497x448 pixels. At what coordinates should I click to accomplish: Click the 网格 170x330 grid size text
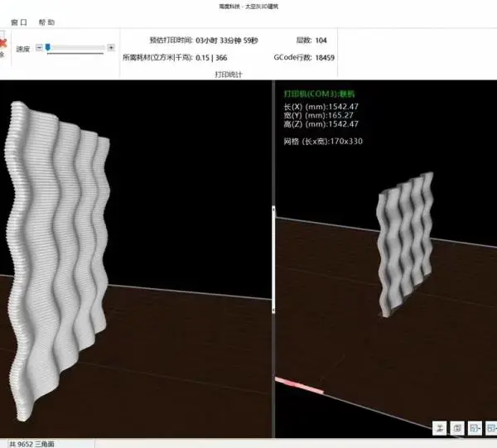(x=323, y=142)
